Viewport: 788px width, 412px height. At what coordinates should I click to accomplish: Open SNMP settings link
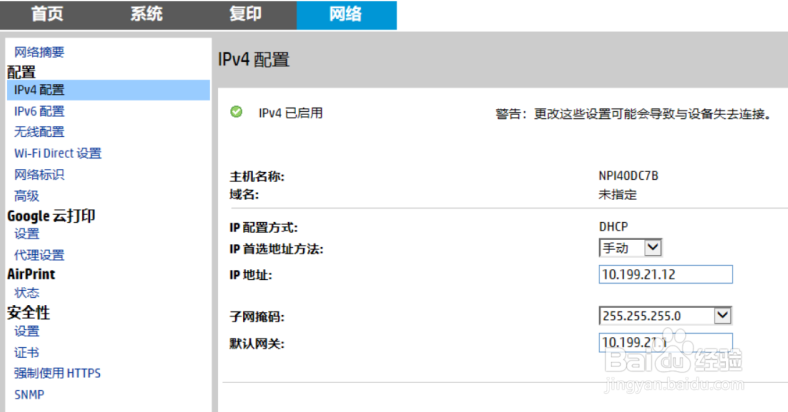pyautogui.click(x=29, y=394)
